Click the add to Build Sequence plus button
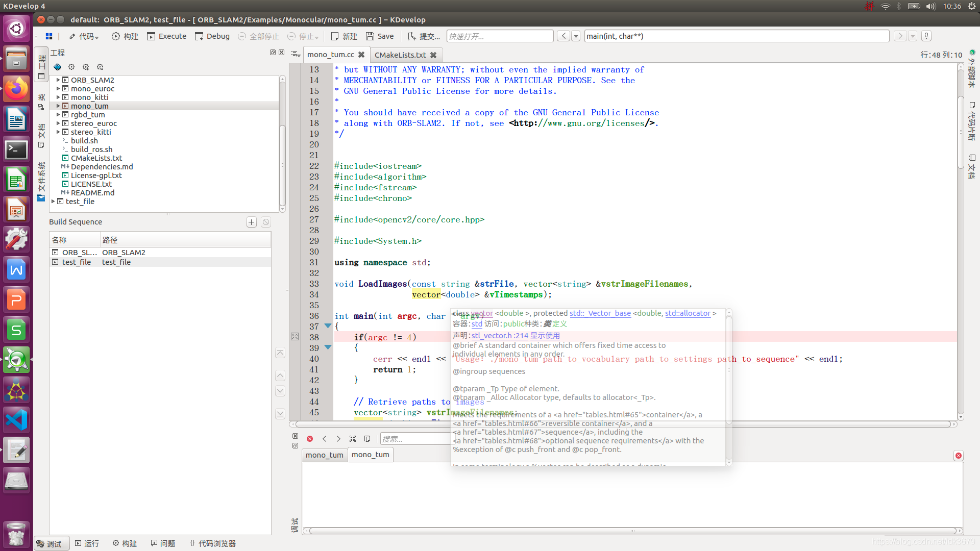The width and height of the screenshot is (980, 551). click(x=251, y=222)
